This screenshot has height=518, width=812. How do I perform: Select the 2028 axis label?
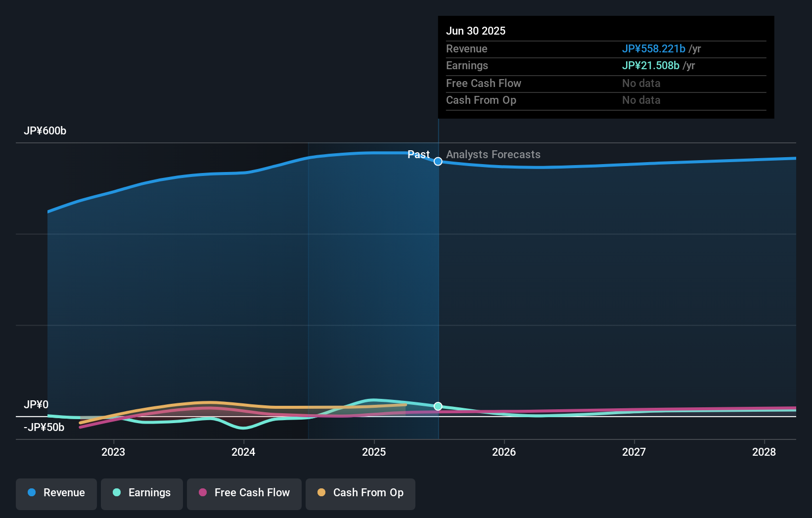tap(764, 452)
